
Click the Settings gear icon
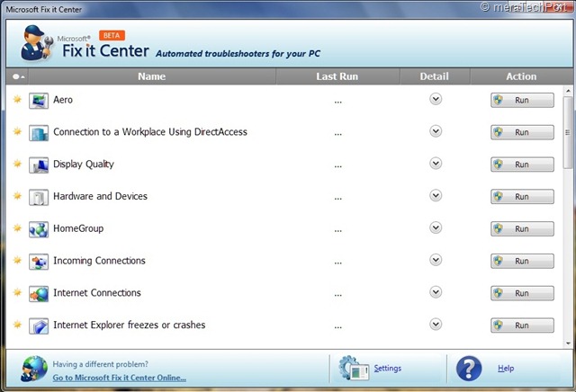(x=354, y=368)
